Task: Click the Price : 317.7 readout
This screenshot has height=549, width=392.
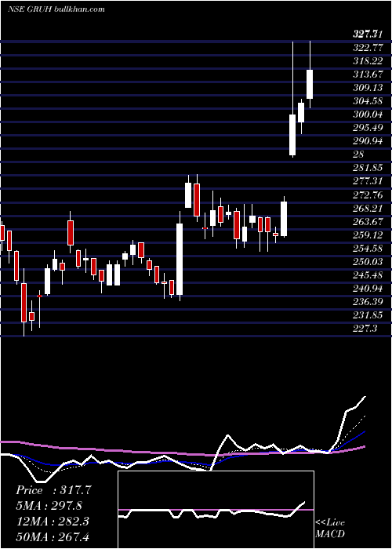Action: pos(54,490)
